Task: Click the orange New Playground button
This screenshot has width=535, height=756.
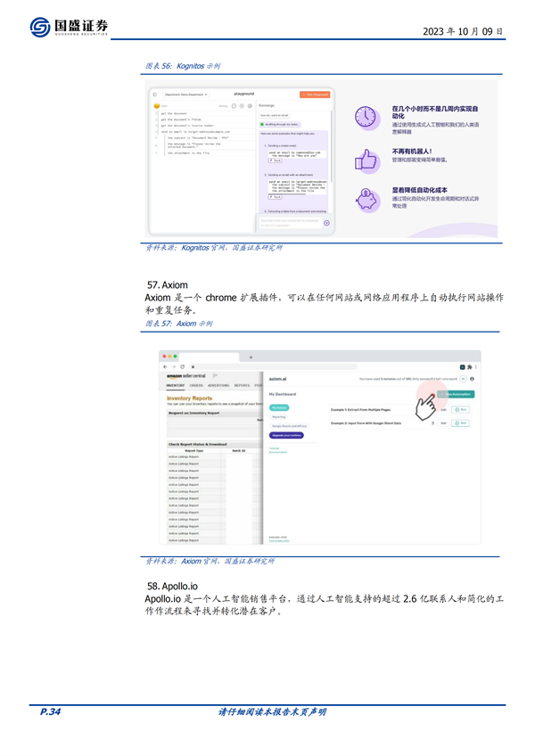Action: pos(315,94)
